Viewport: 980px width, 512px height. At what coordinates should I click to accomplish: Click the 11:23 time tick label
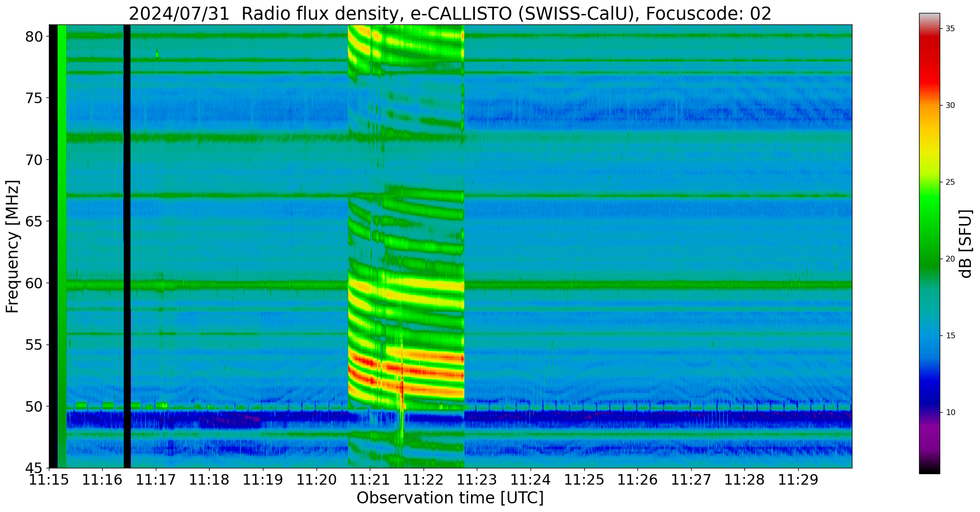pos(477,480)
